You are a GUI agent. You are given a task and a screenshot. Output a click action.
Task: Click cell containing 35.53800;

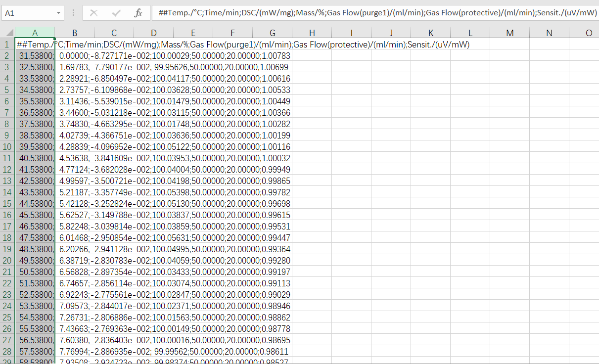35,101
